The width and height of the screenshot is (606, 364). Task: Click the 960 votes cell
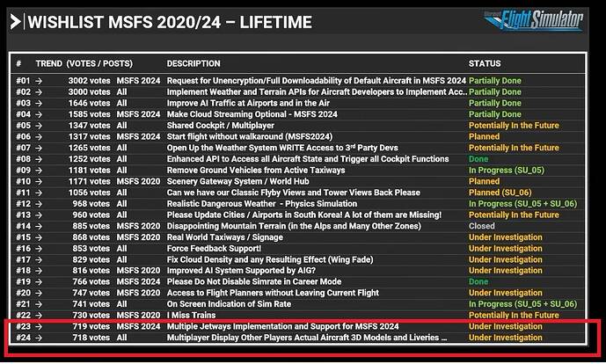click(x=91, y=215)
